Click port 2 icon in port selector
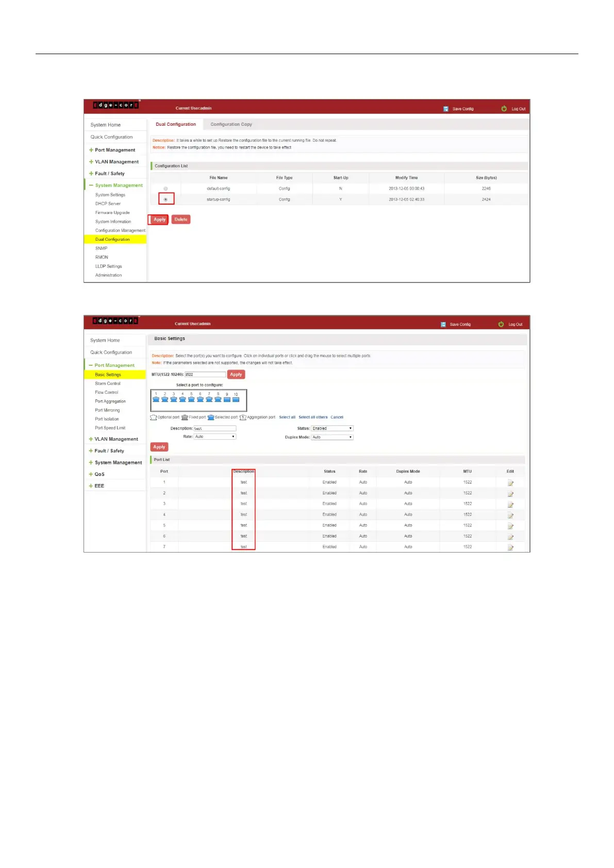Screen dimensions: 614x868 coord(164,399)
